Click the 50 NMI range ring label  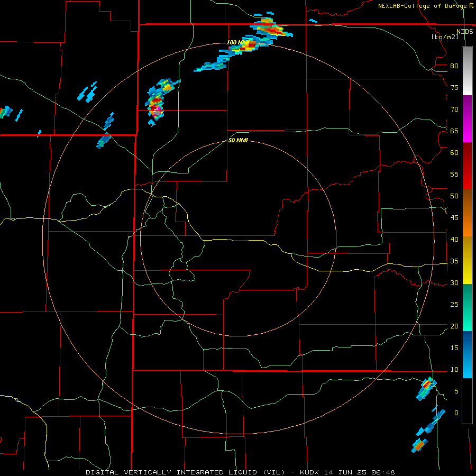click(x=238, y=140)
